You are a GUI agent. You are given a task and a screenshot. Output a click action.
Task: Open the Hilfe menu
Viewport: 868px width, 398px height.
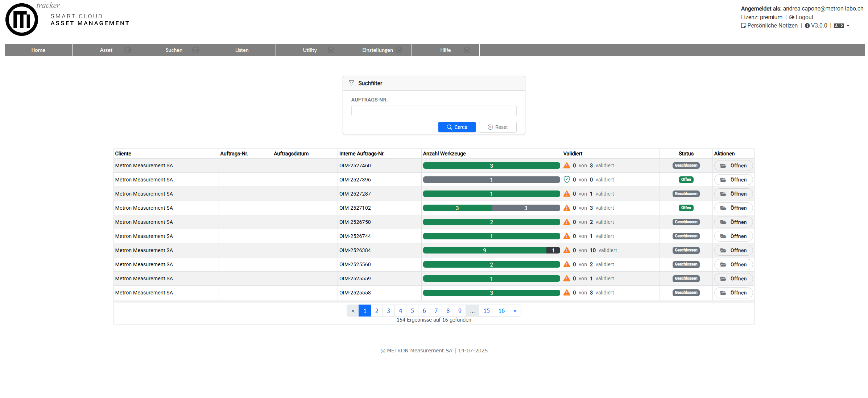pyautogui.click(x=446, y=50)
